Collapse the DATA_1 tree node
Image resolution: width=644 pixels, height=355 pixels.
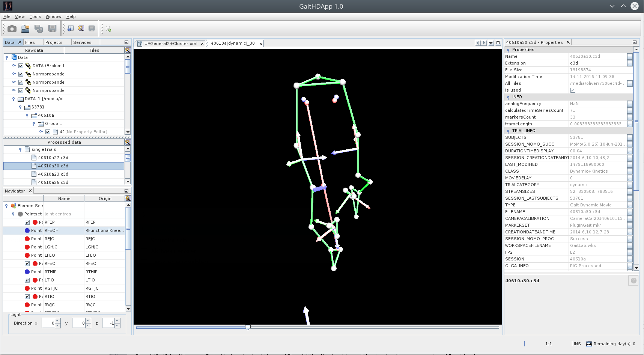pos(14,99)
